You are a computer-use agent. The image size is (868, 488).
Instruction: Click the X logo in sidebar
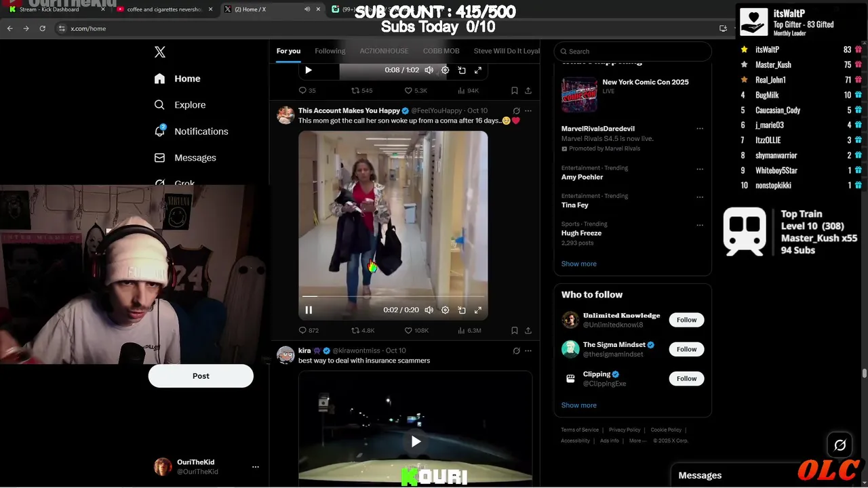[x=160, y=52]
